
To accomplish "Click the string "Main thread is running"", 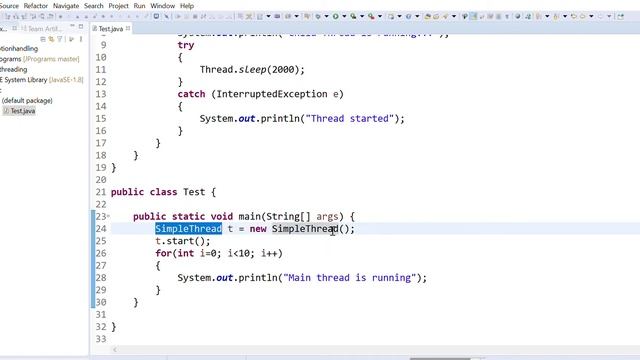I will click(x=350, y=278).
